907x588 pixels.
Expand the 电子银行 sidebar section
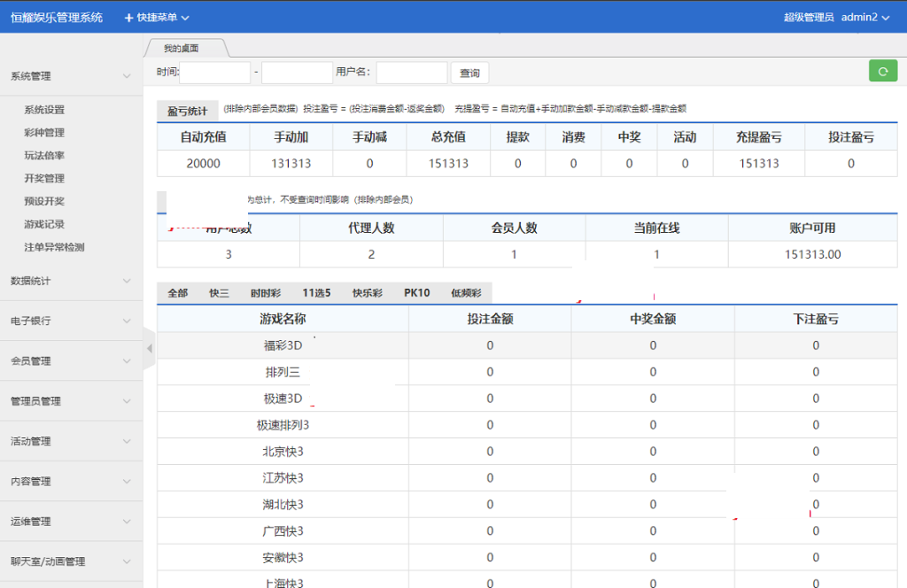[71, 321]
